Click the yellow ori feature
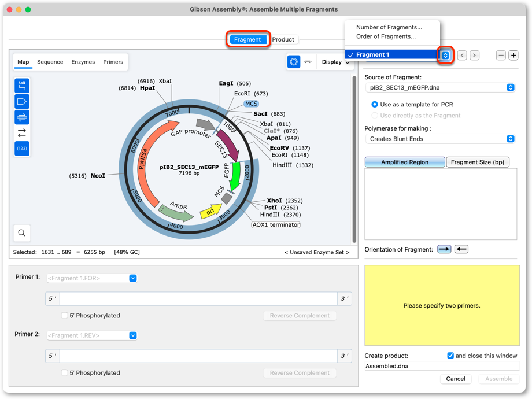This screenshot has width=532, height=399. coord(210,212)
